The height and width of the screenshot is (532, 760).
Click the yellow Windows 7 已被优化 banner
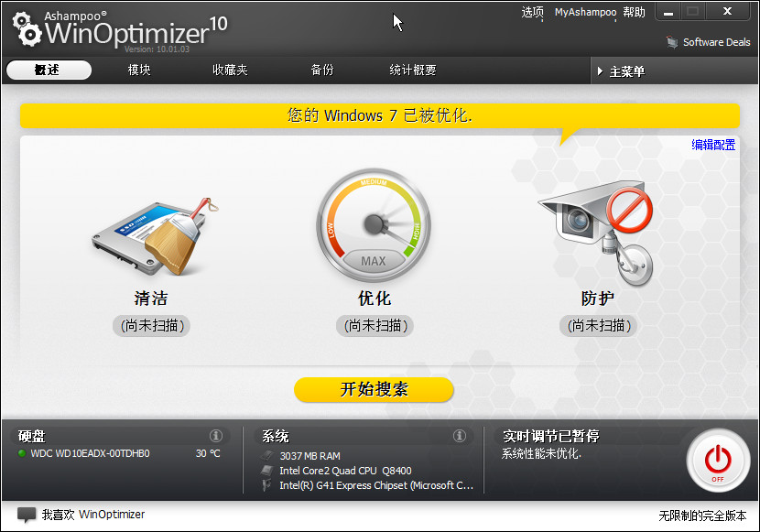[x=379, y=115]
